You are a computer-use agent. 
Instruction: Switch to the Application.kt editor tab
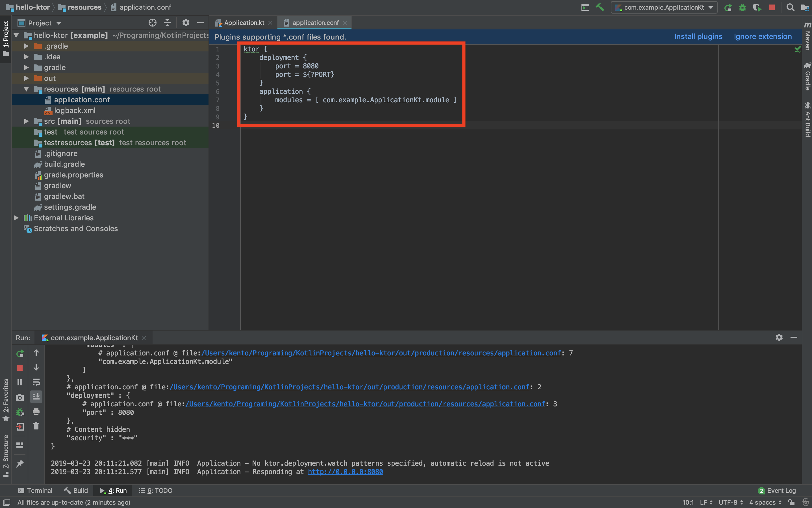(x=244, y=23)
